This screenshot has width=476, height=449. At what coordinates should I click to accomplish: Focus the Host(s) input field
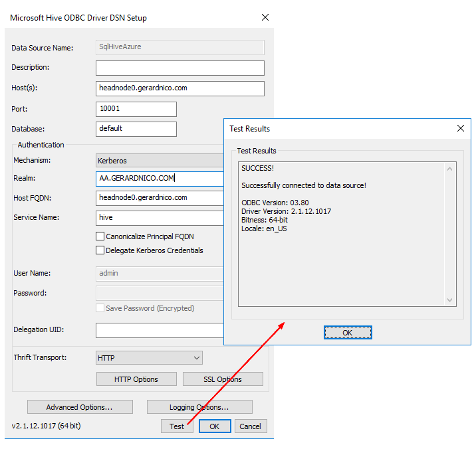[179, 88]
